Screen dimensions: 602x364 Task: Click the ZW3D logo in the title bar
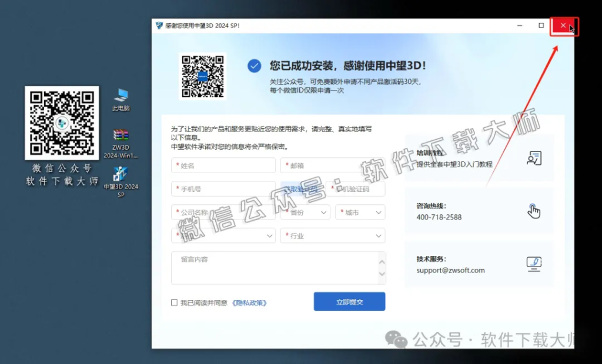click(159, 26)
